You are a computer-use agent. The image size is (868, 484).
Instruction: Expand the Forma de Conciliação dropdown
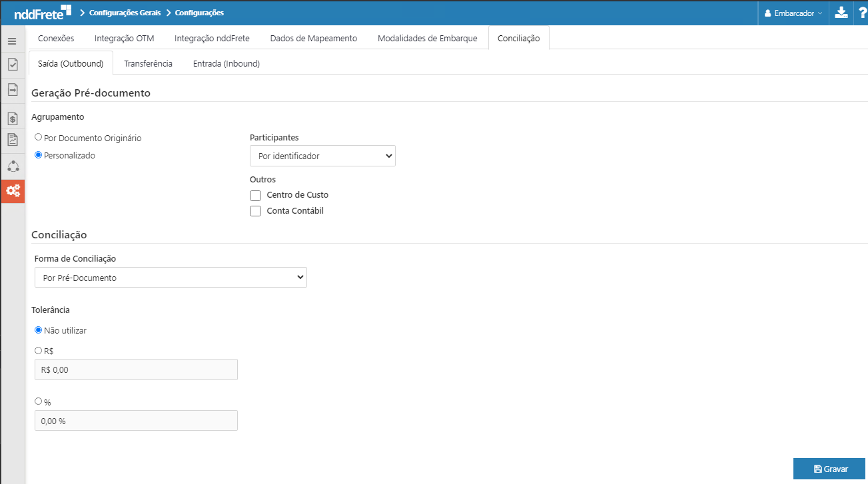point(171,278)
